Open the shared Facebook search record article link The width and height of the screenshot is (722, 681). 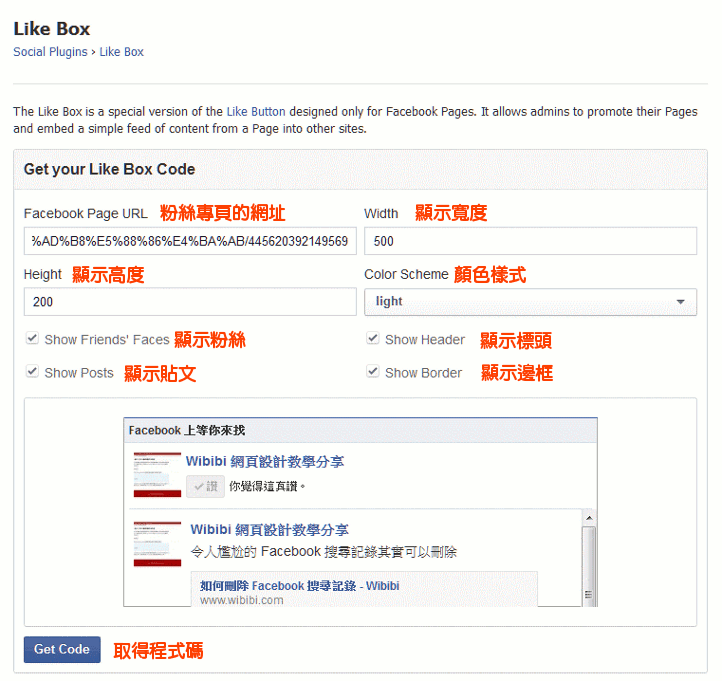[x=299, y=586]
